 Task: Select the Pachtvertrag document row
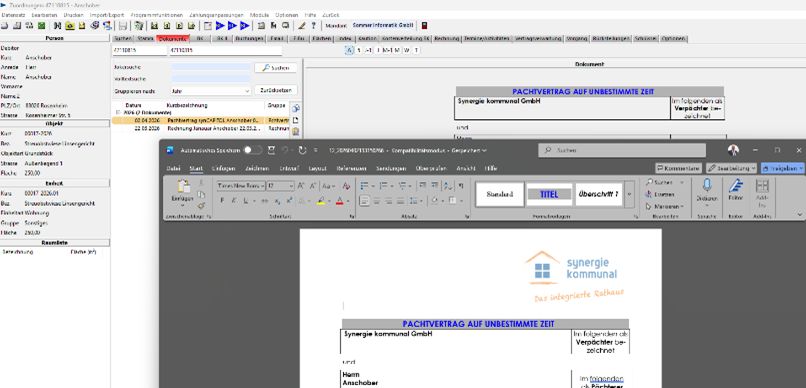201,120
